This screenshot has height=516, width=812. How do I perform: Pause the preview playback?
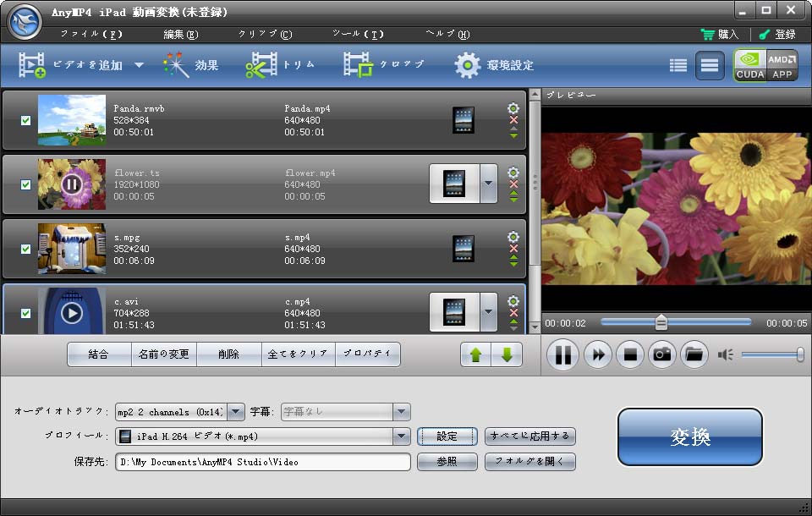pos(563,354)
